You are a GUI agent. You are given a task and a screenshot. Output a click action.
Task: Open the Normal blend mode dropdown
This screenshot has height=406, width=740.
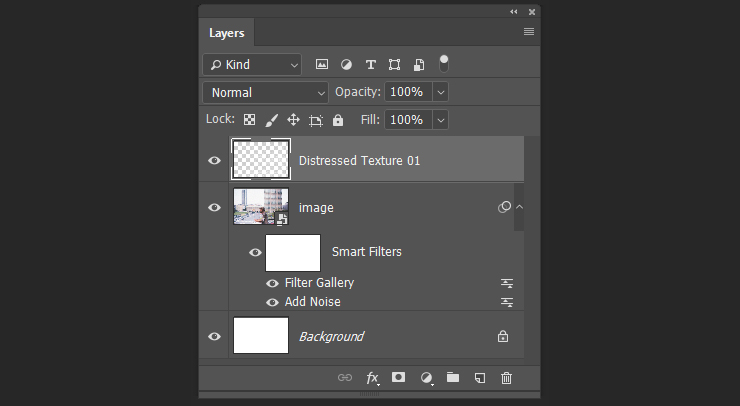click(x=266, y=93)
